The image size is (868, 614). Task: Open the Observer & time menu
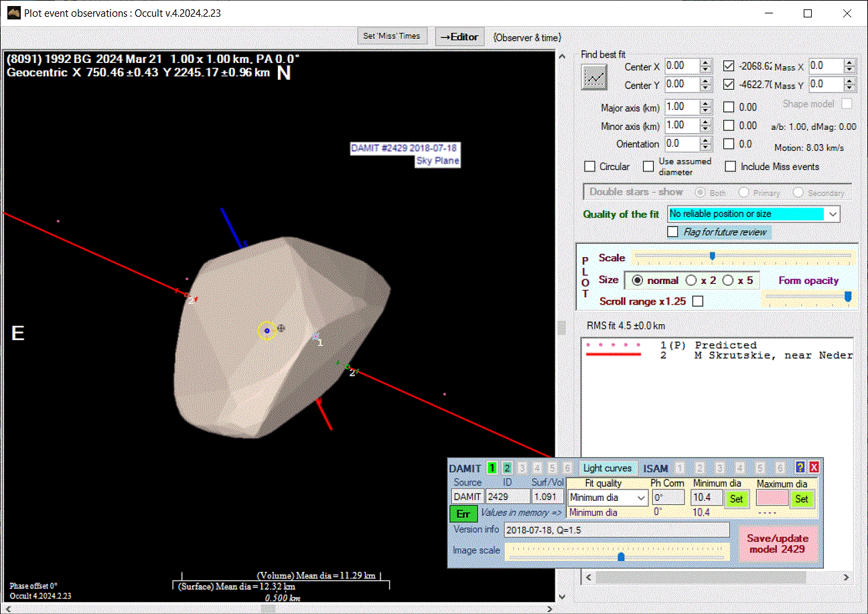pyautogui.click(x=527, y=37)
